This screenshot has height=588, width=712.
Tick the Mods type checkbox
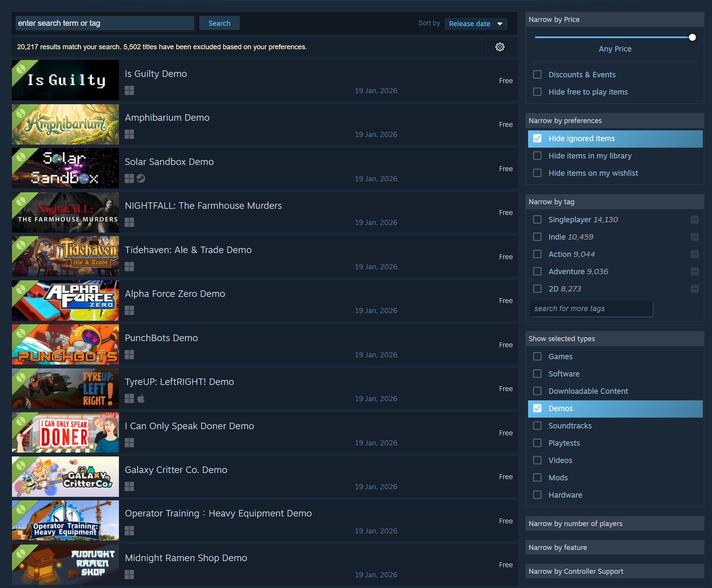tap(537, 478)
